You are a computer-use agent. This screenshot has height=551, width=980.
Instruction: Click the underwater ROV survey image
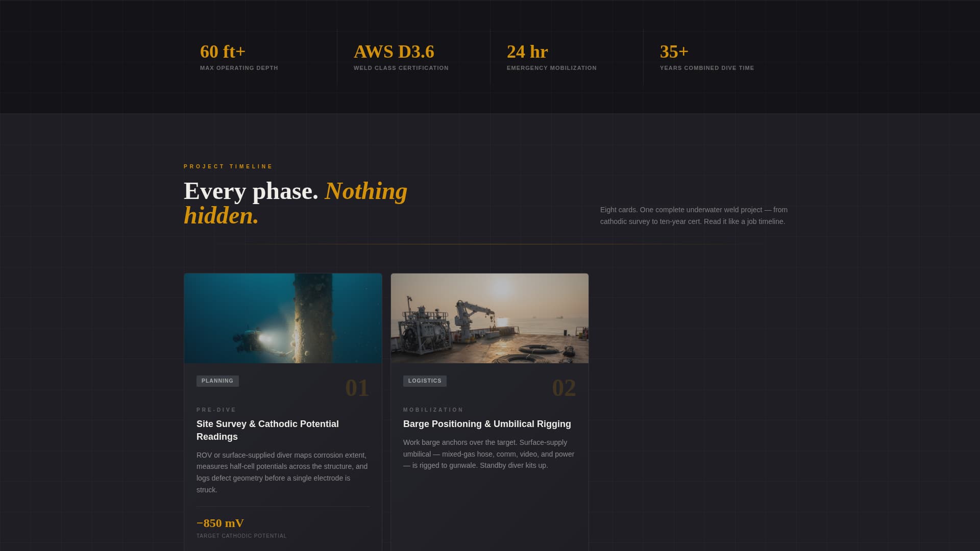coord(283,318)
